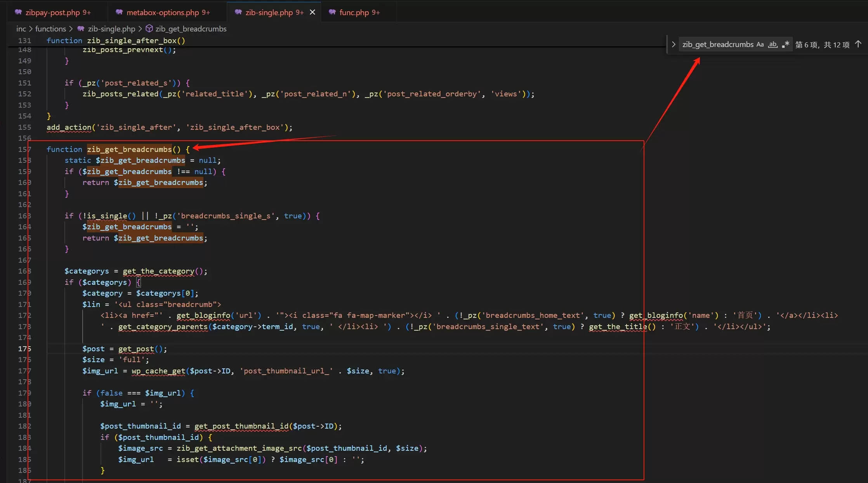
Task: Click 'zib_get_attachment_image_src' on line 184
Action: click(x=239, y=448)
